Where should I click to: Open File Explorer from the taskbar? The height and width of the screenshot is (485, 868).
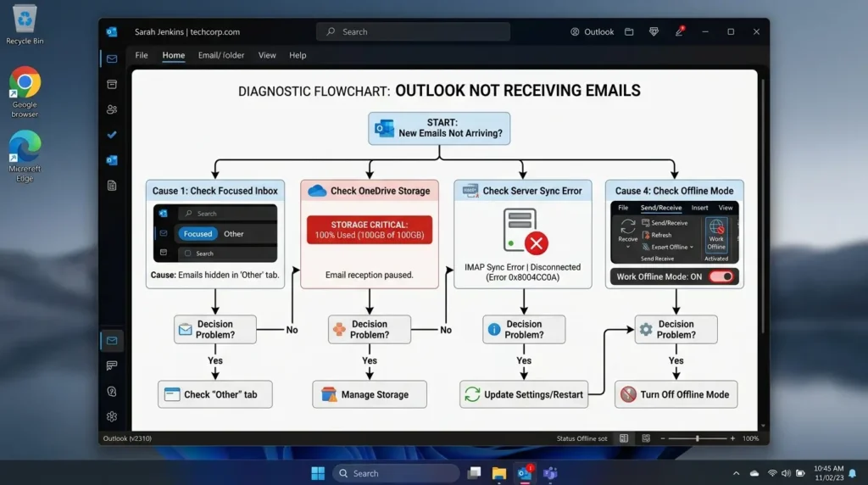[498, 473]
